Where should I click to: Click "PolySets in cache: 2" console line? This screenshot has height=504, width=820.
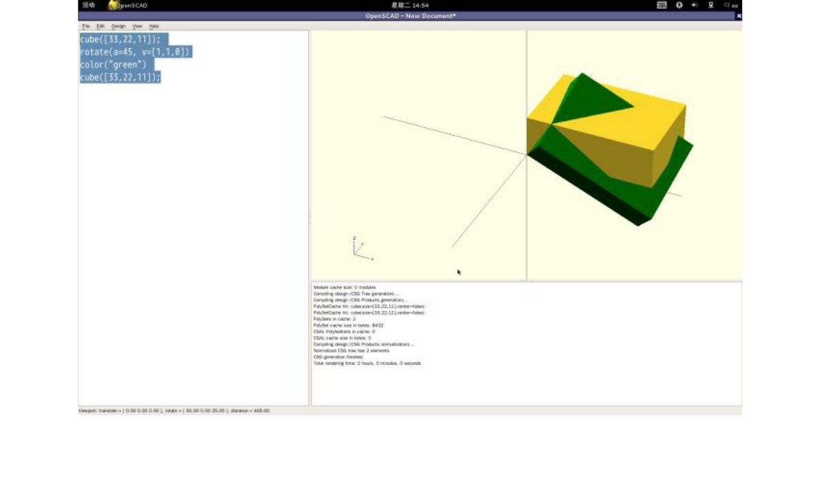coord(334,319)
